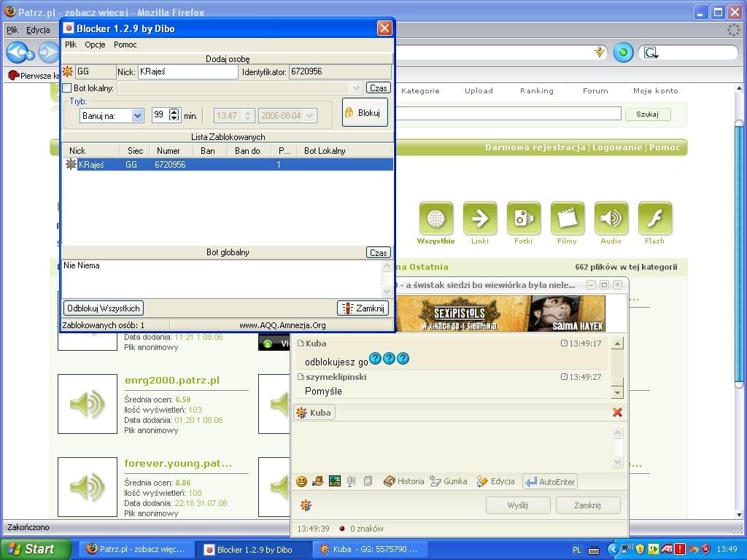The height and width of the screenshot is (560, 747).
Task: Click the Wyślij send button
Action: [517, 505]
